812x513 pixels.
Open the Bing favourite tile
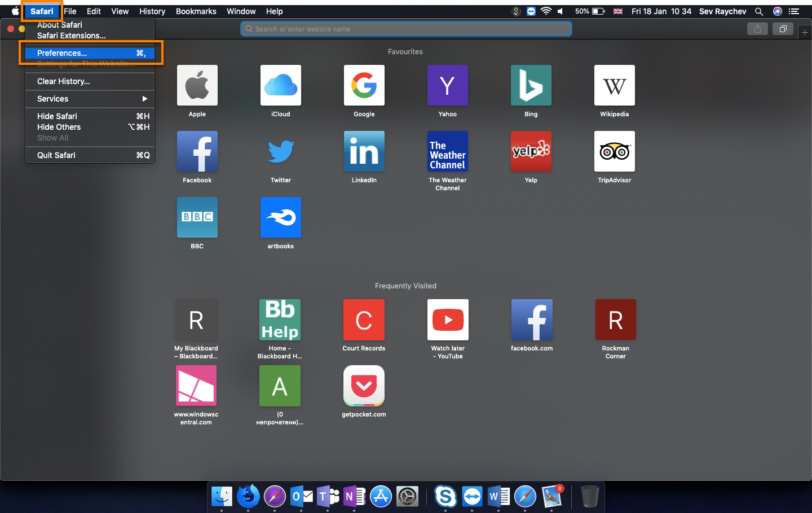point(531,85)
